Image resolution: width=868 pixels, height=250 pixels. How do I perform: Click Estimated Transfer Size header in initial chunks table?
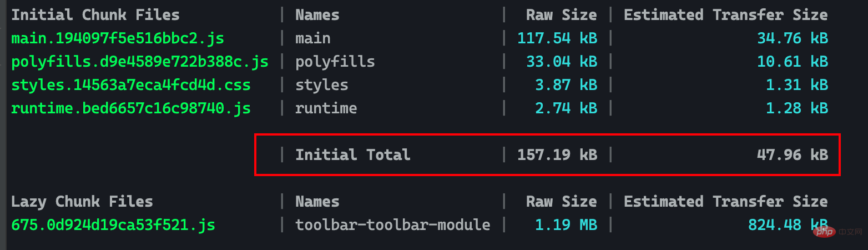coord(726,15)
